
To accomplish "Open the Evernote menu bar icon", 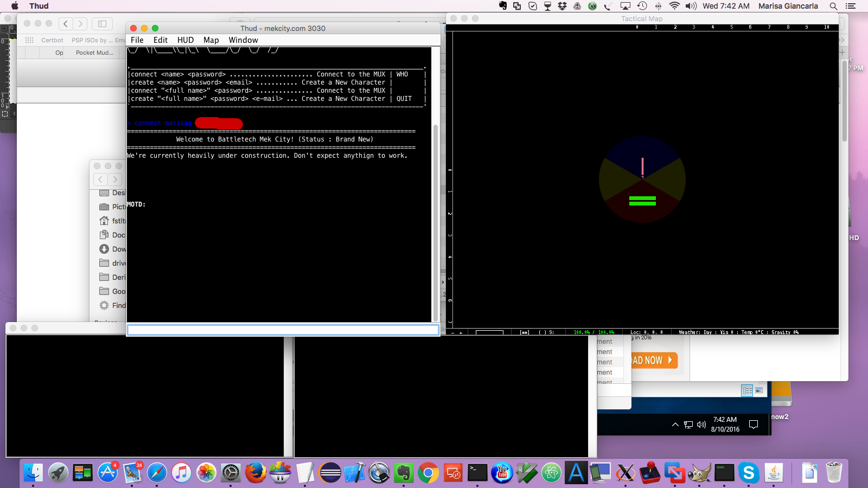I will click(x=503, y=6).
